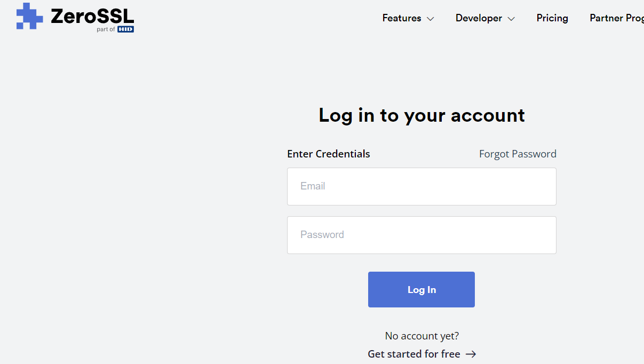Viewport: 644px width, 364px height.
Task: Focus the Password input field
Action: 422,235
